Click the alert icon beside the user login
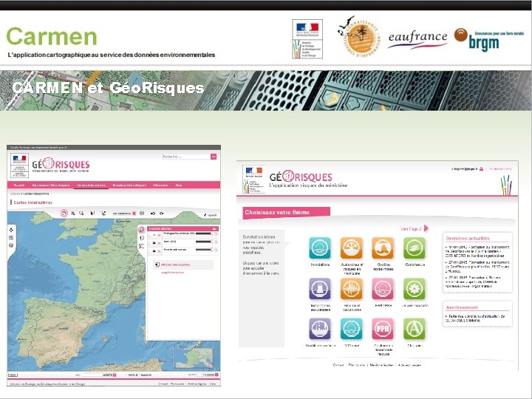The height and width of the screenshot is (399, 532). tap(481, 168)
